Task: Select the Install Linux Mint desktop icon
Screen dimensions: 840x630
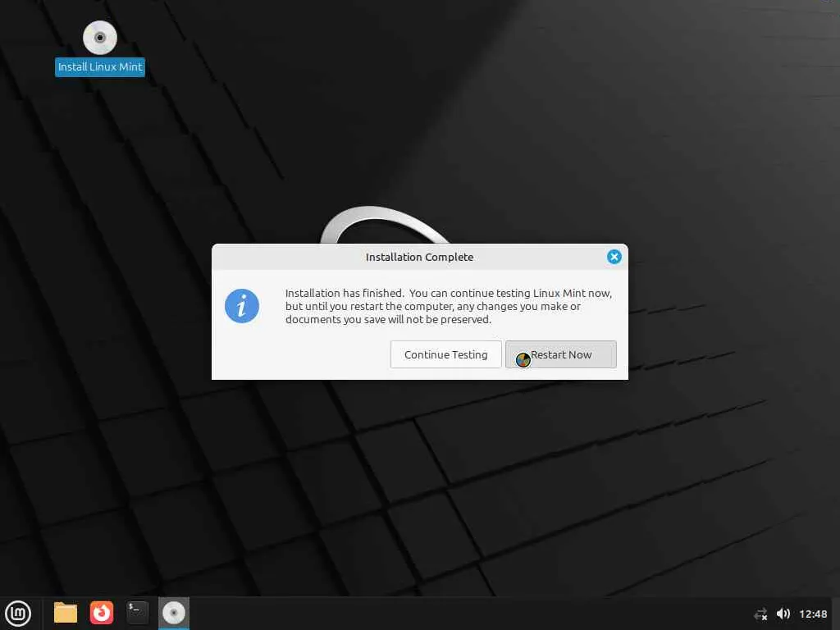Action: click(100, 38)
